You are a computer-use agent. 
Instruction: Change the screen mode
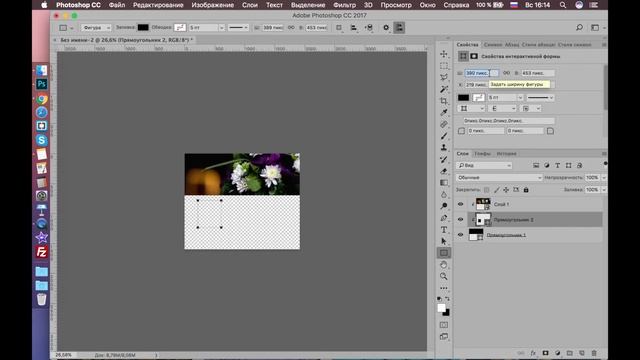pos(444,337)
